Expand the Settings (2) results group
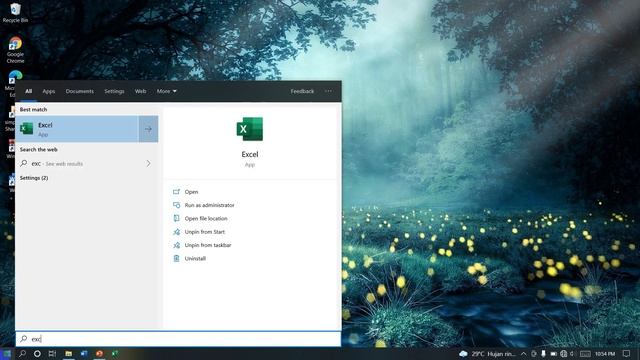Viewport: 640px width, 360px height. pos(34,178)
